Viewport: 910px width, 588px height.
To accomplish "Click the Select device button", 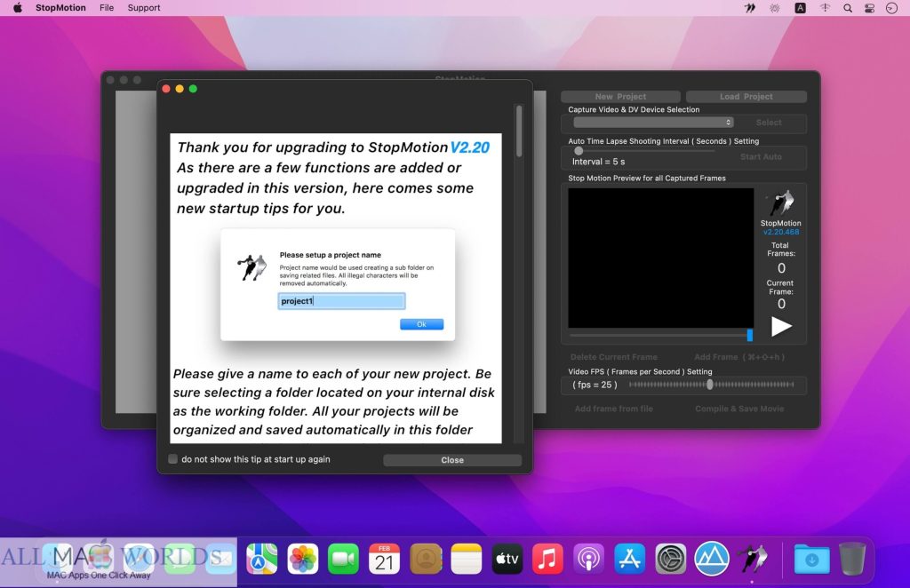I will point(769,123).
